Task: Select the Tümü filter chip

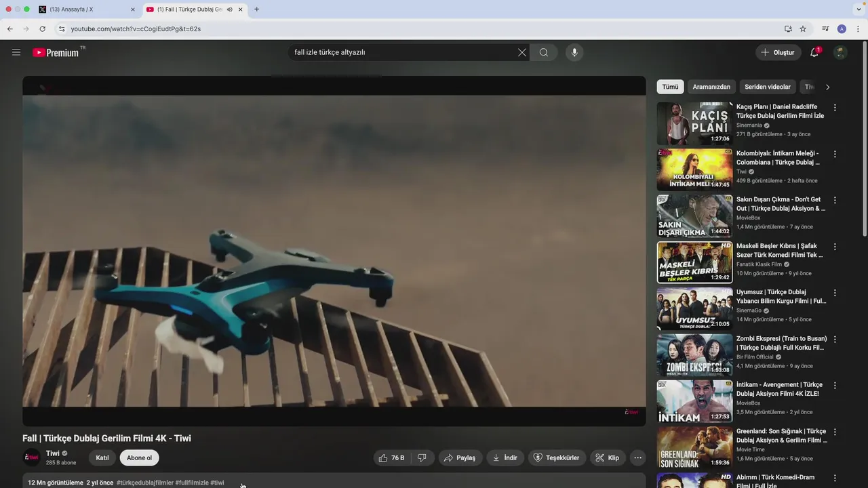Action: coord(670,87)
